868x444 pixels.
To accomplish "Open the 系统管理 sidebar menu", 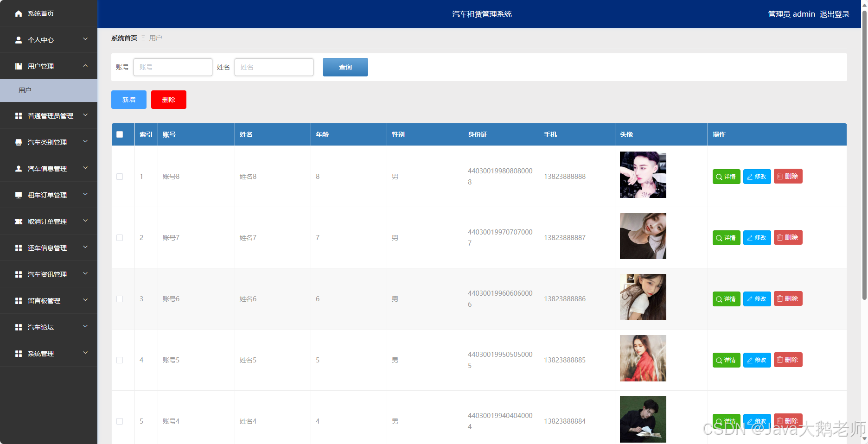I will point(49,354).
